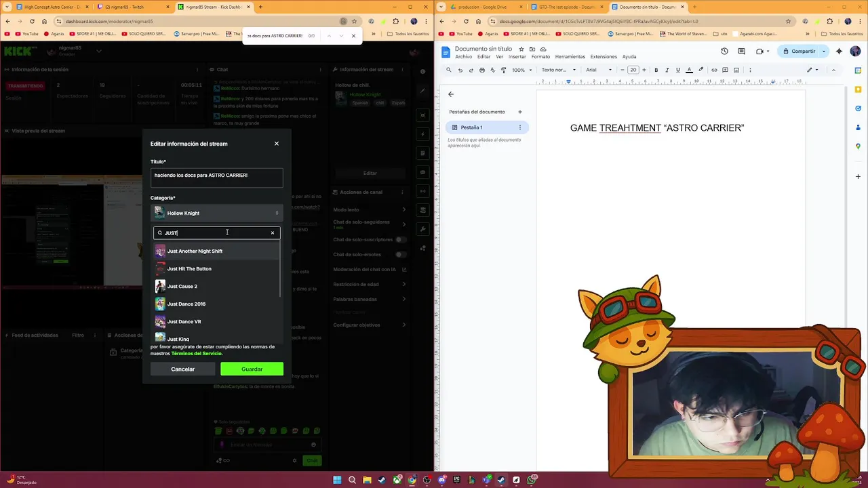Open Google Calendar side panel icon
The image size is (868, 488).
coord(858,70)
